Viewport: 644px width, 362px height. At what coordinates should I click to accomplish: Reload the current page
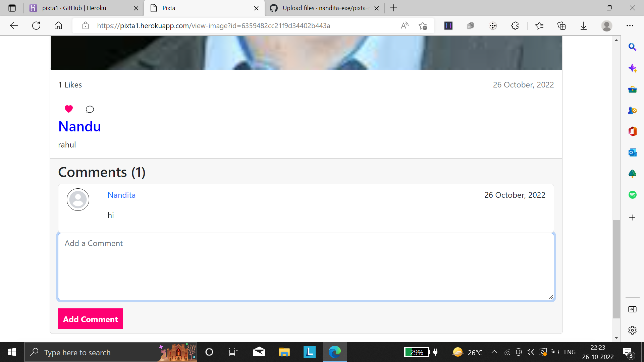click(36, 26)
